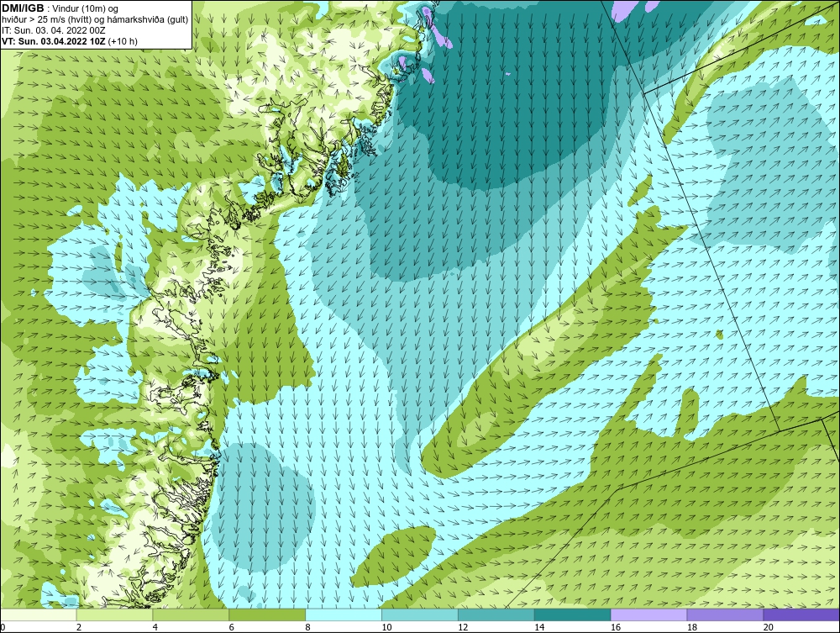
Task: Click the 4–6 m/s green legend swatch
Action: (x=191, y=615)
